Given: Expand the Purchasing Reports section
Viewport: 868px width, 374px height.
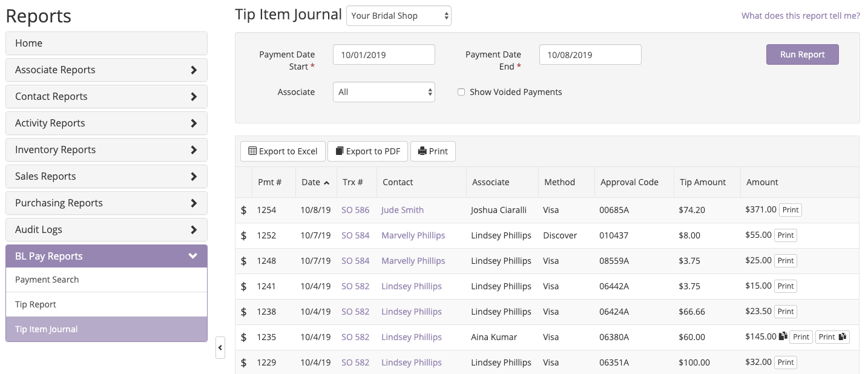Looking at the screenshot, I should (107, 203).
